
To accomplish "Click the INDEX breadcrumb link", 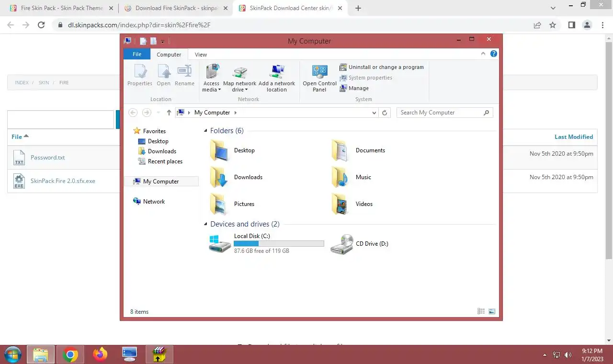I will 22,83.
